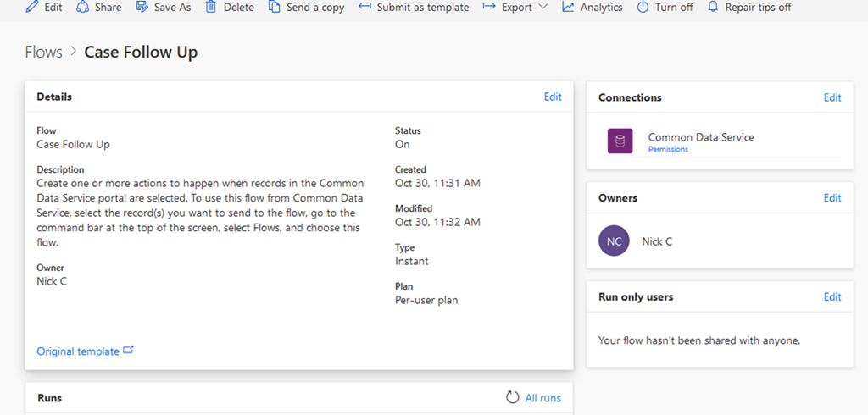Edit the Connections panel

tap(832, 97)
